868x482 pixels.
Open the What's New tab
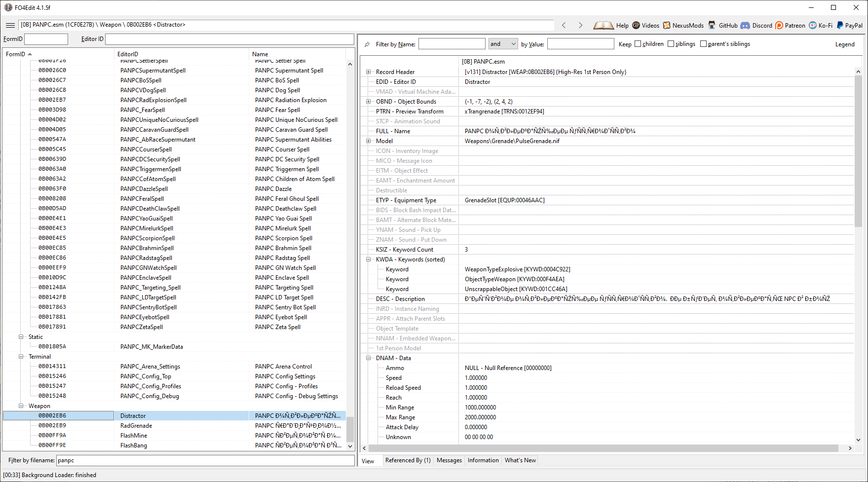(x=520, y=460)
